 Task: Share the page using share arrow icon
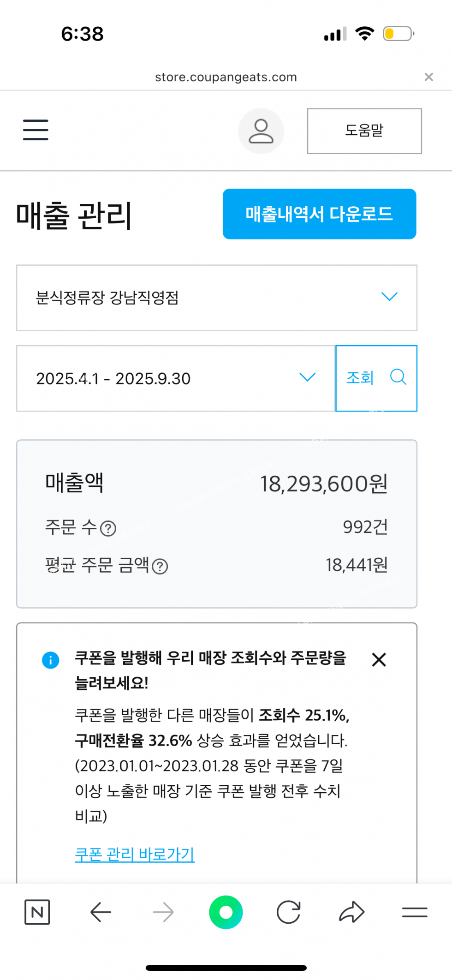click(351, 912)
